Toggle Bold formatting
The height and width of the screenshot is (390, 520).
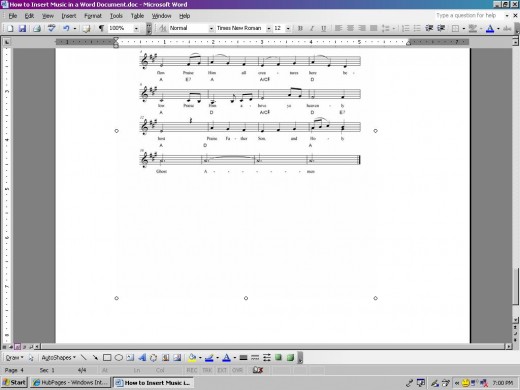click(x=300, y=28)
